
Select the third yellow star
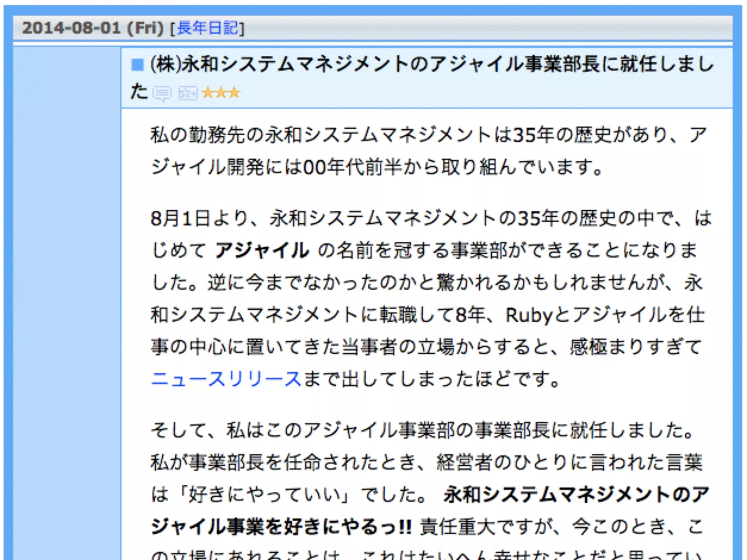[x=234, y=93]
